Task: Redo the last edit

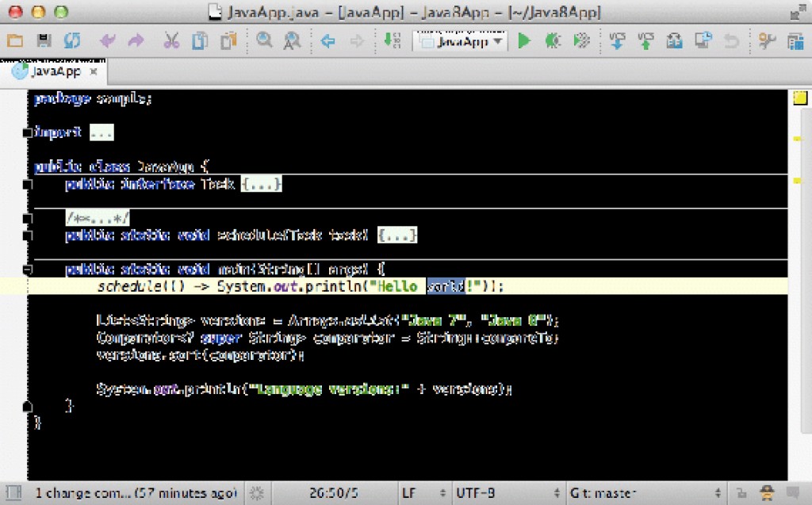Action: [136, 40]
